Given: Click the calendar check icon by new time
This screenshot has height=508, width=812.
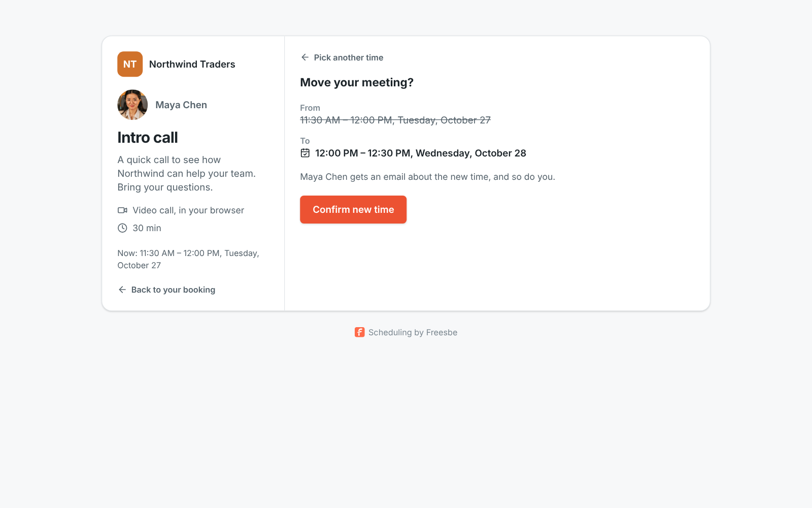Looking at the screenshot, I should (305, 153).
